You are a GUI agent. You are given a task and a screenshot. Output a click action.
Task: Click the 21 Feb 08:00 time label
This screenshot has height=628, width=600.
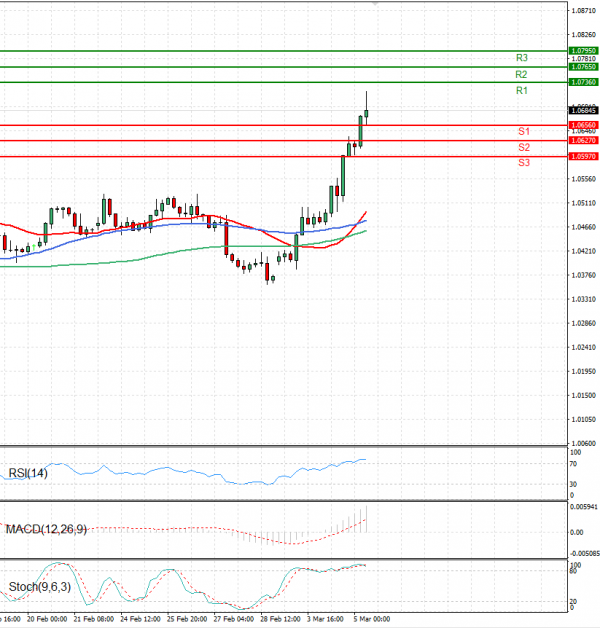93,619
